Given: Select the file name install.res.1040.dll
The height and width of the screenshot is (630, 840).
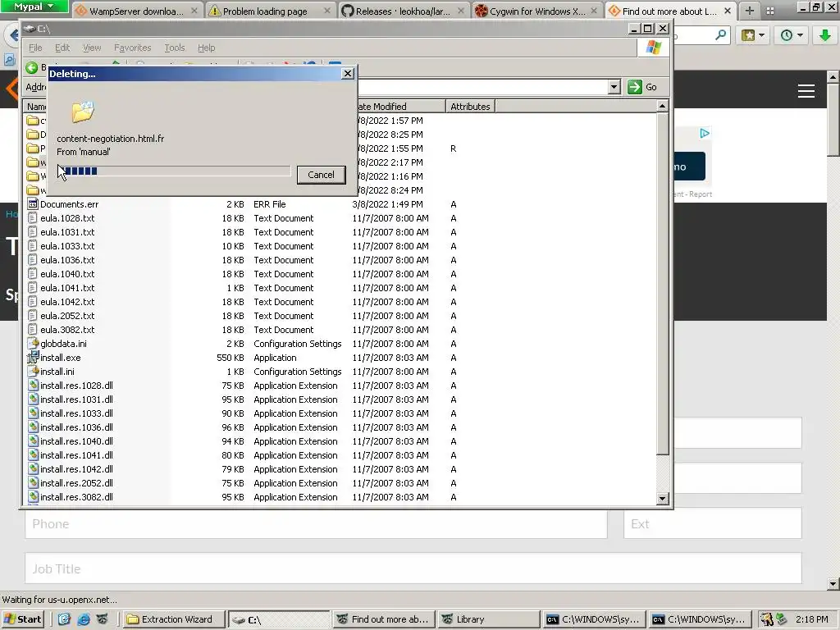Looking at the screenshot, I should click(76, 441).
